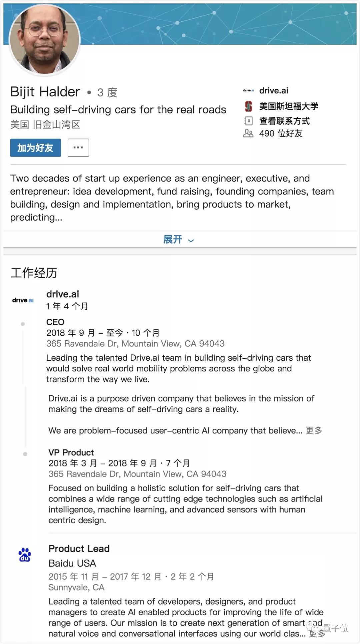
Task: Open the Baidu paw logo icon
Action: pos(25,555)
